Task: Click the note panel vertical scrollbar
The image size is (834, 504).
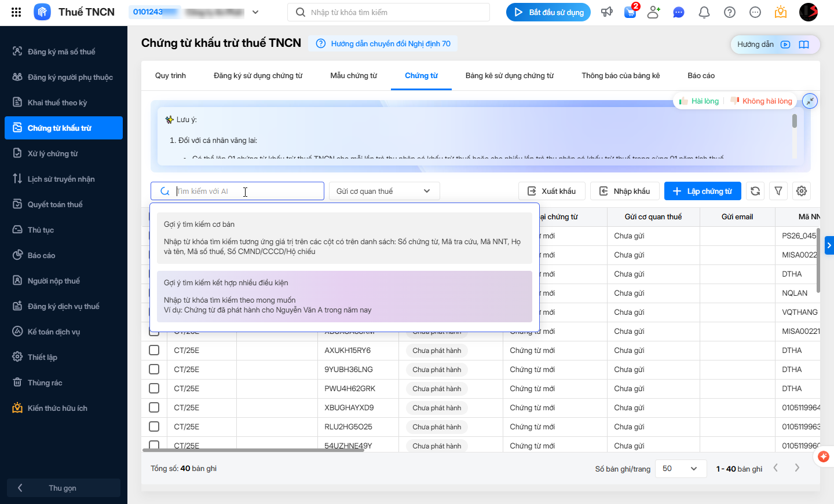Action: (x=794, y=122)
